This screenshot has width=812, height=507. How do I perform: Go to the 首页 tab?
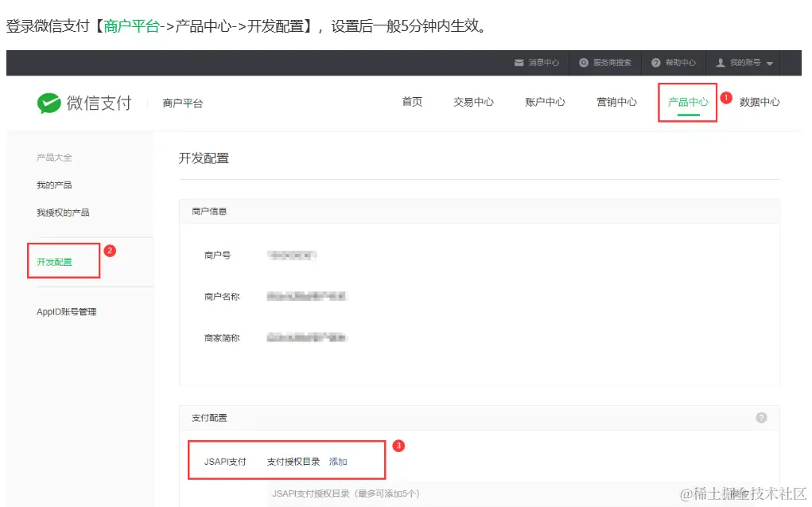point(412,102)
